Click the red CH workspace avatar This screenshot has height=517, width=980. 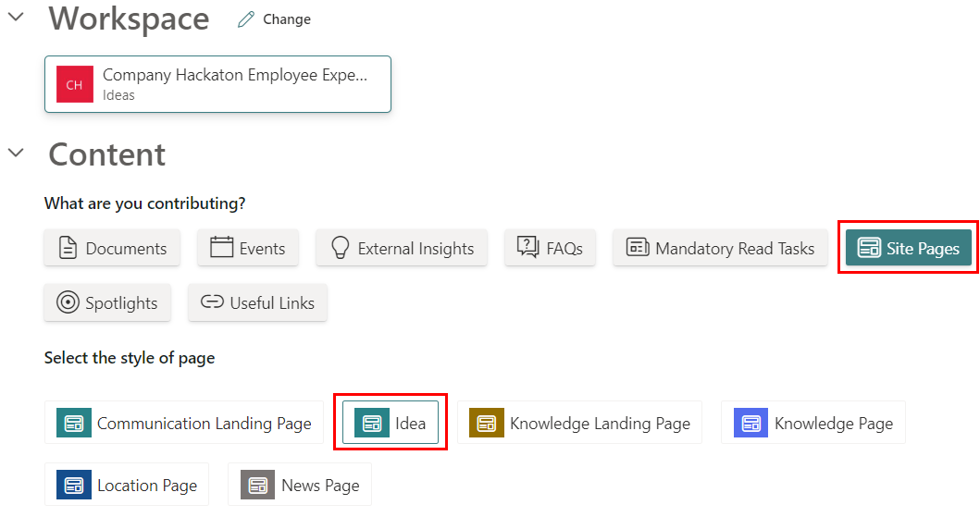tap(74, 84)
